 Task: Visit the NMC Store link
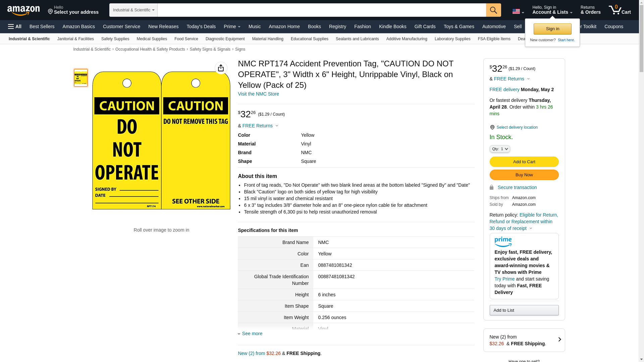pyautogui.click(x=258, y=94)
